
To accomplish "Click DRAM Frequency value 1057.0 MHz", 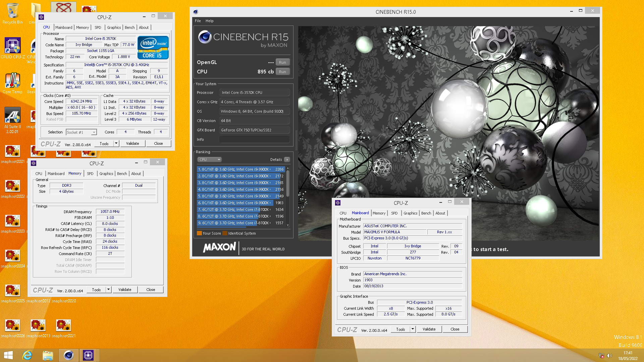I will (110, 212).
